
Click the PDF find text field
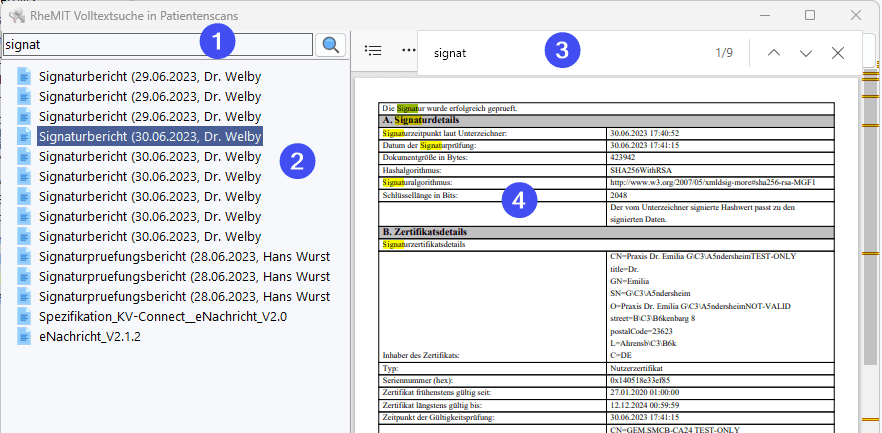click(560, 53)
